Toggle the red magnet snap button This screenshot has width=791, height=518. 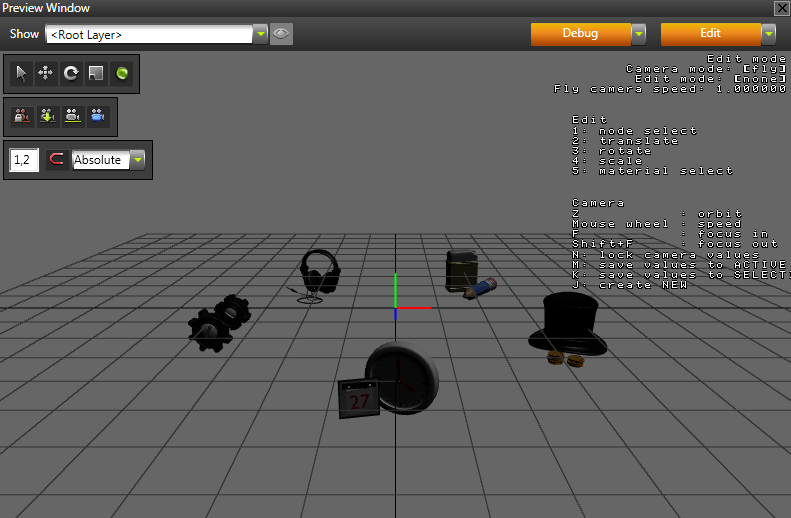click(57, 160)
